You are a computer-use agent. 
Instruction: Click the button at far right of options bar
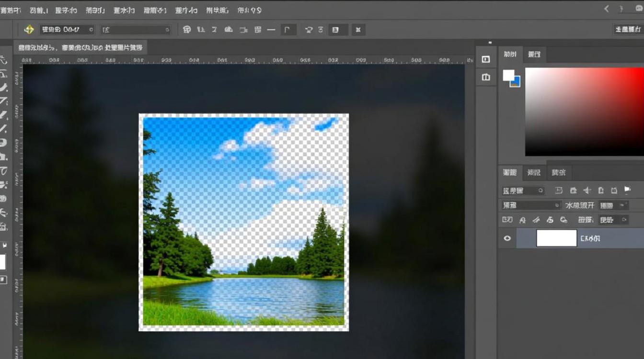pos(628,30)
